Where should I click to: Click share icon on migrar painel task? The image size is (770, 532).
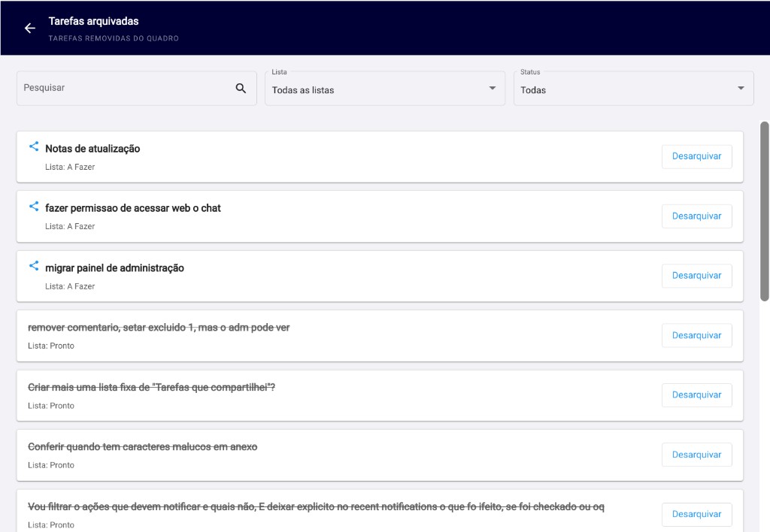point(34,265)
